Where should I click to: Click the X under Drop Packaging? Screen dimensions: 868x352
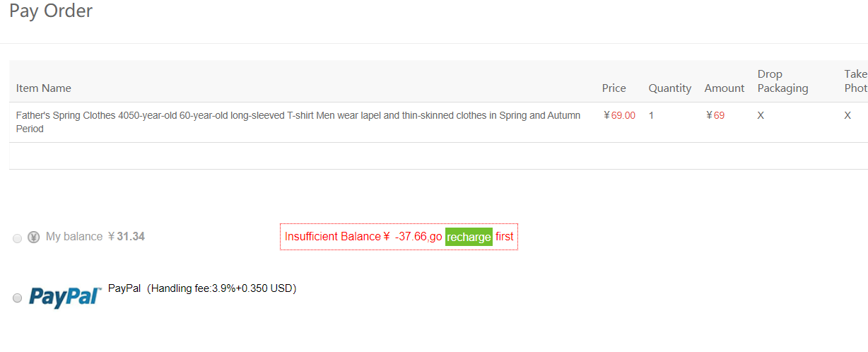[x=761, y=115]
